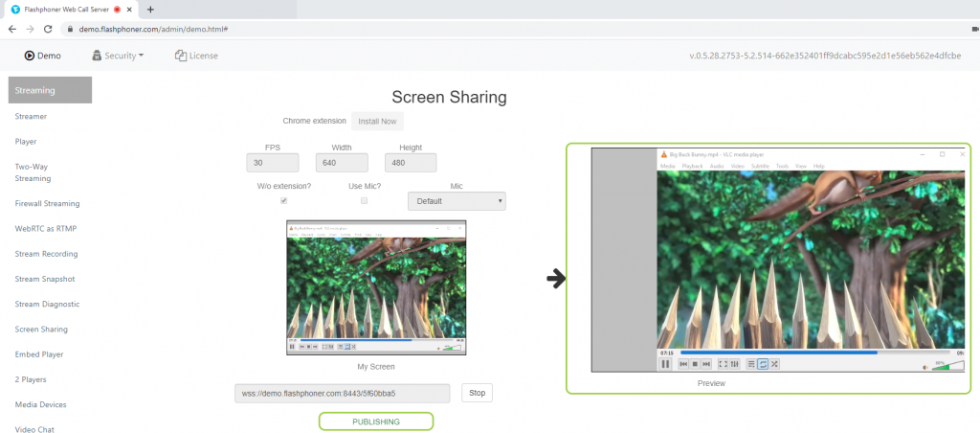Open the Video menu in Preview VLC
This screenshot has width=980, height=433.
[738, 166]
